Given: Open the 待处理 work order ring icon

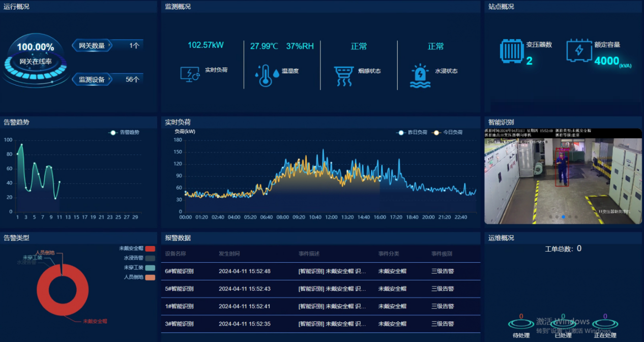Looking at the screenshot, I should tap(521, 324).
